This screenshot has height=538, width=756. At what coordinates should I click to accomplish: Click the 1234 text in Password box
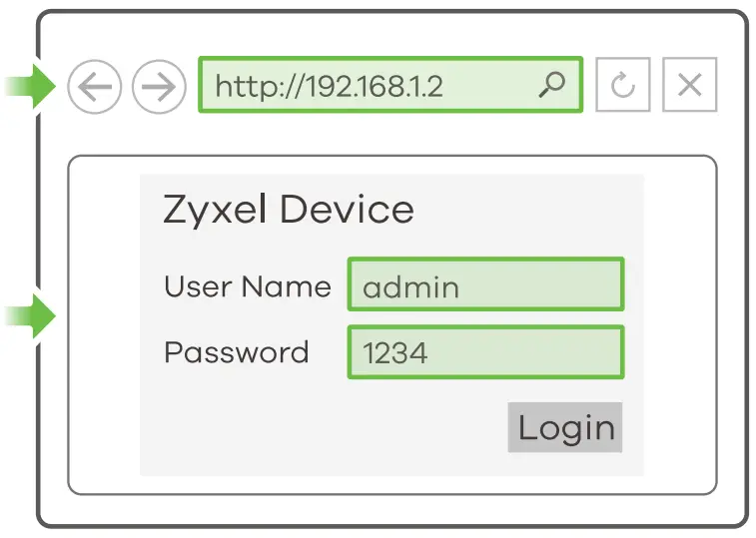coord(394,353)
